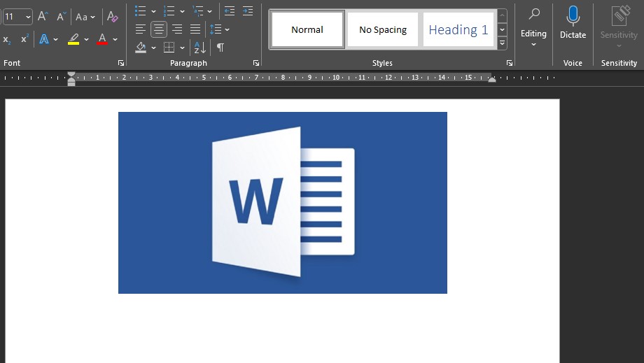Viewport: 644px width, 363px height.
Task: Apply the Normal style
Action: click(307, 29)
